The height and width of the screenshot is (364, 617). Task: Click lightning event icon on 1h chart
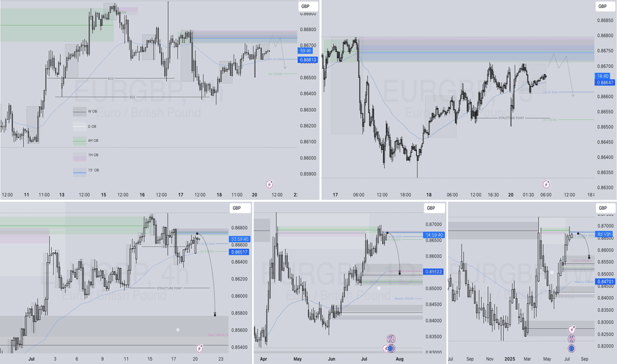tap(269, 184)
